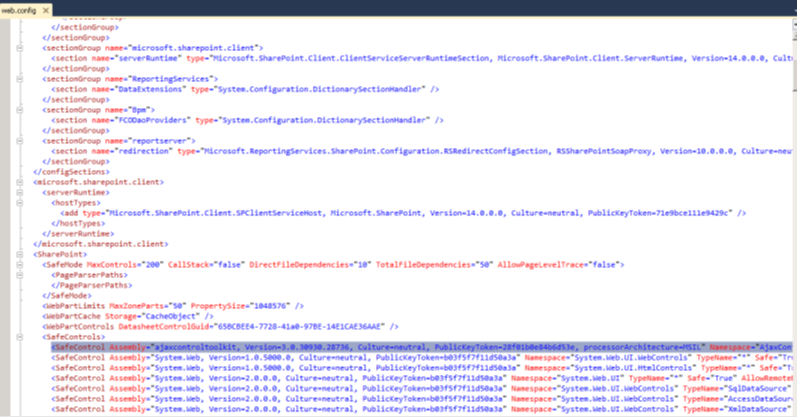Screen dimensions: 798x417
Task: Place cursor in section name="redirection" line
Action: pyautogui.click(x=421, y=151)
